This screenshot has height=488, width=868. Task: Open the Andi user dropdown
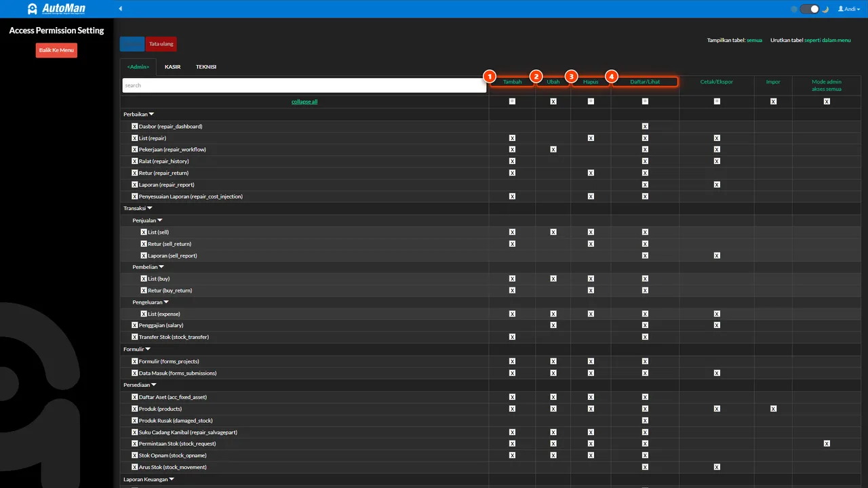tap(848, 9)
